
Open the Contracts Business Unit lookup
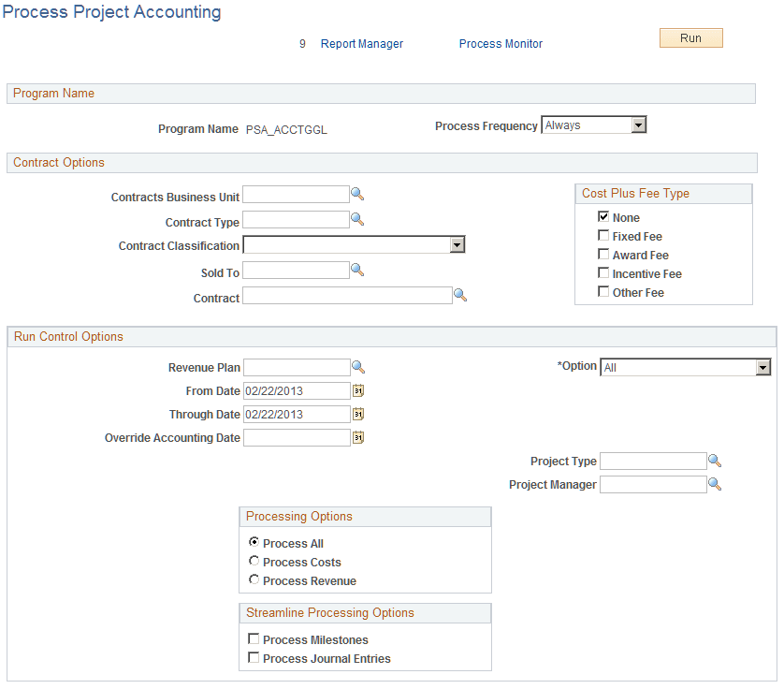tap(356, 194)
